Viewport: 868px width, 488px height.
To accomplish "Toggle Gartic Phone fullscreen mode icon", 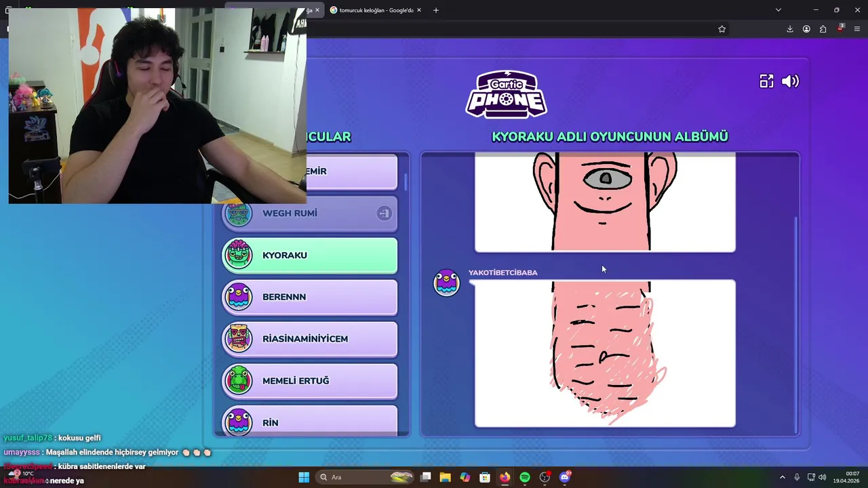I will 766,81.
